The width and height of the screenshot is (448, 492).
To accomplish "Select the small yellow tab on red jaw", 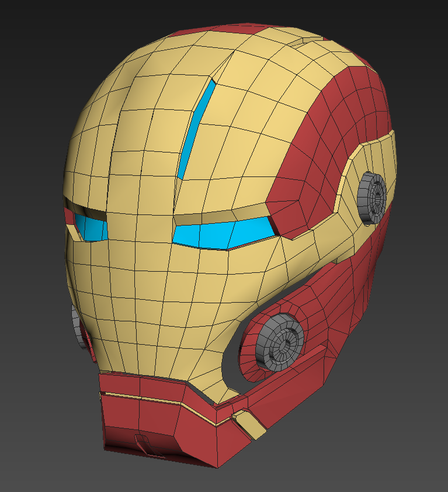I will pos(249,425).
